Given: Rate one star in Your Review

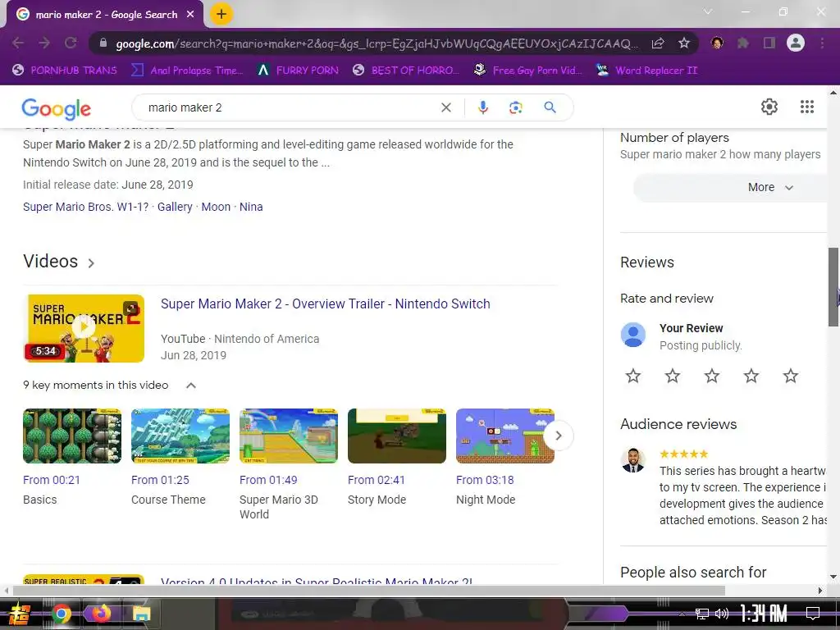Looking at the screenshot, I should [633, 376].
